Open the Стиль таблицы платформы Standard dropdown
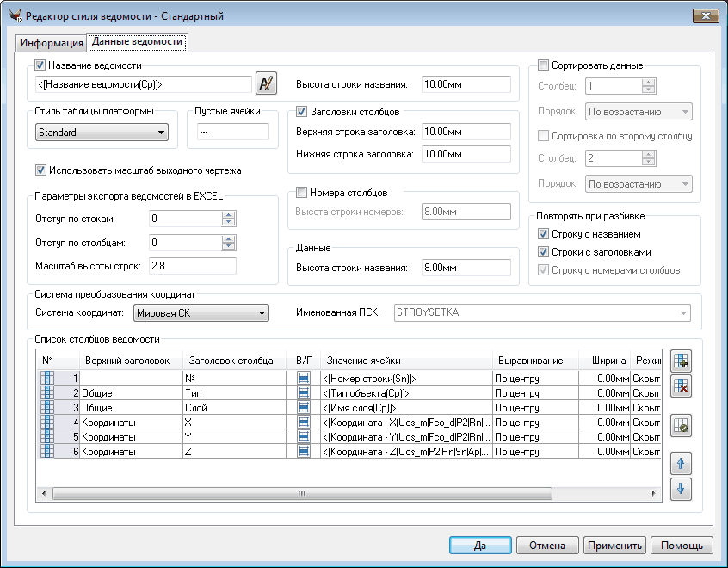 click(x=102, y=133)
